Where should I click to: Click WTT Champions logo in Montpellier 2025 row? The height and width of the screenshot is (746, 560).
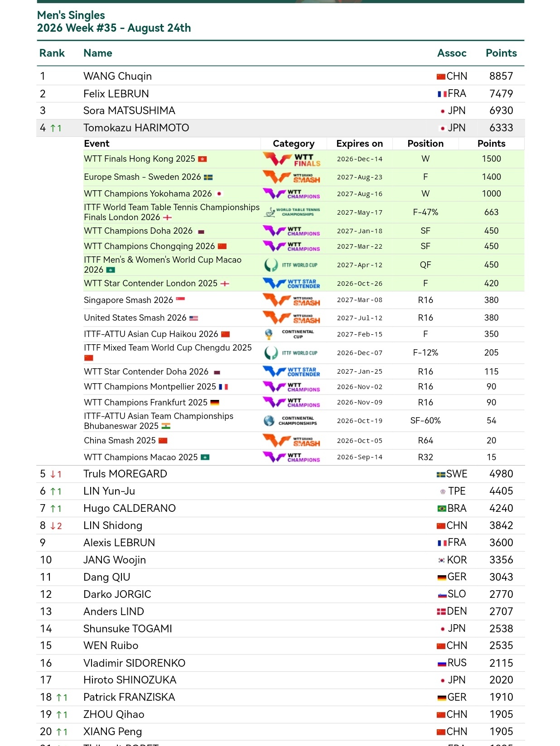[x=292, y=387]
